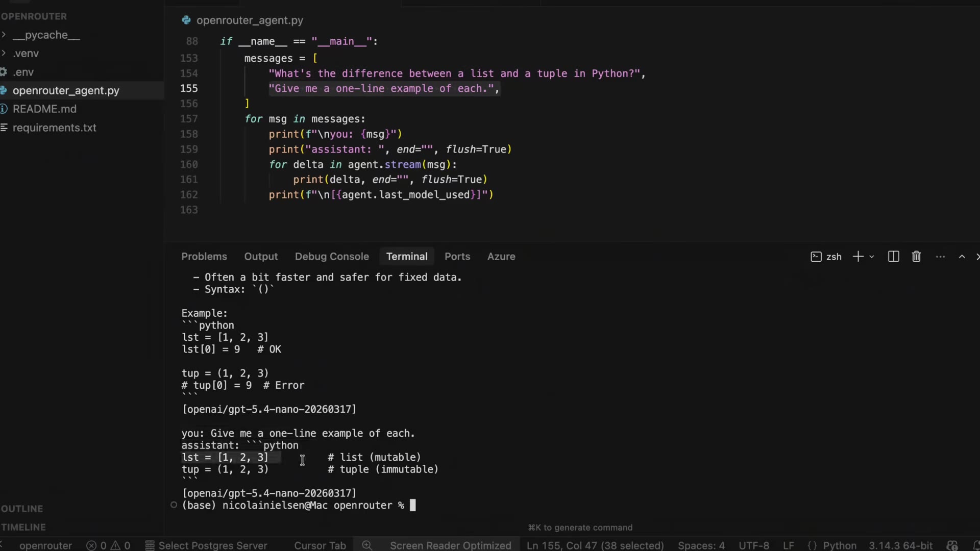Open the Ports tab
The width and height of the screenshot is (980, 551).
457,257
